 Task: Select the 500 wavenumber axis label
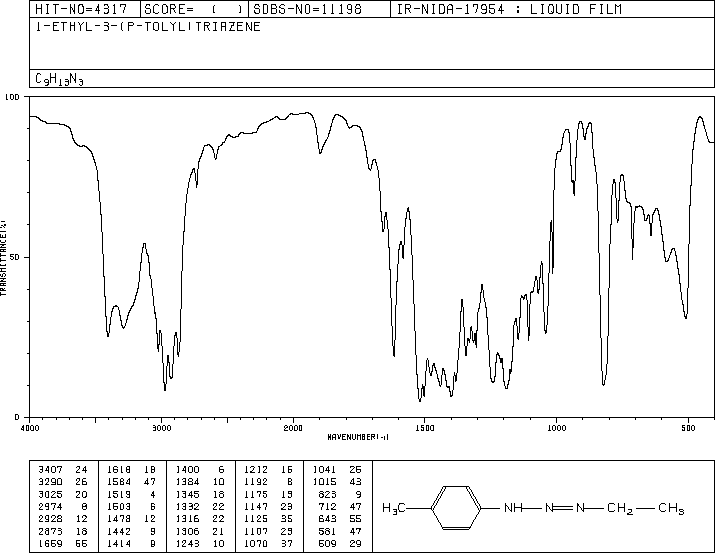pos(688,428)
